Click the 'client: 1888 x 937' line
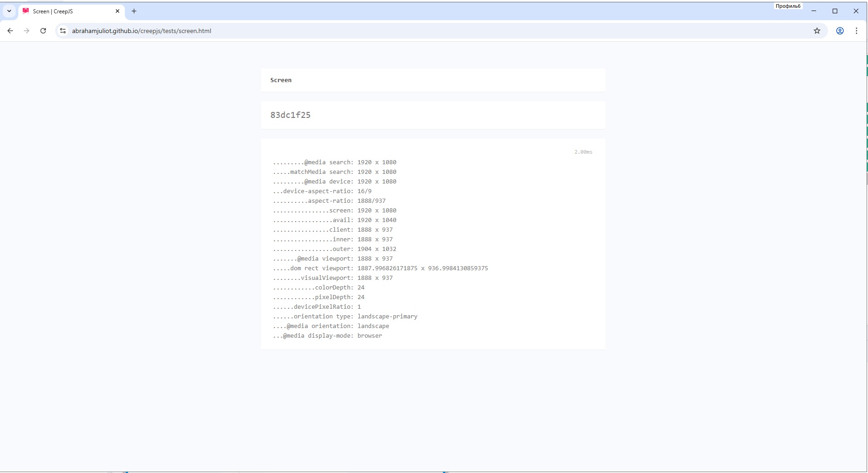 (333, 230)
